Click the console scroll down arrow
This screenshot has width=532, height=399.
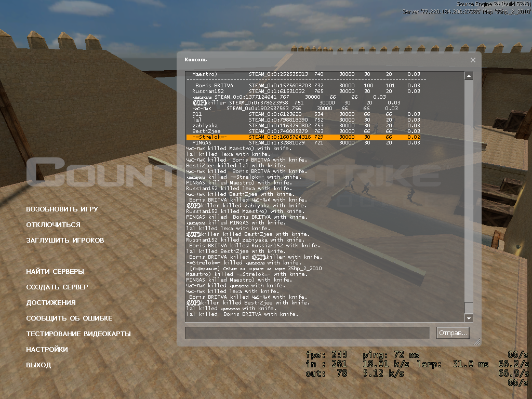[469, 318]
